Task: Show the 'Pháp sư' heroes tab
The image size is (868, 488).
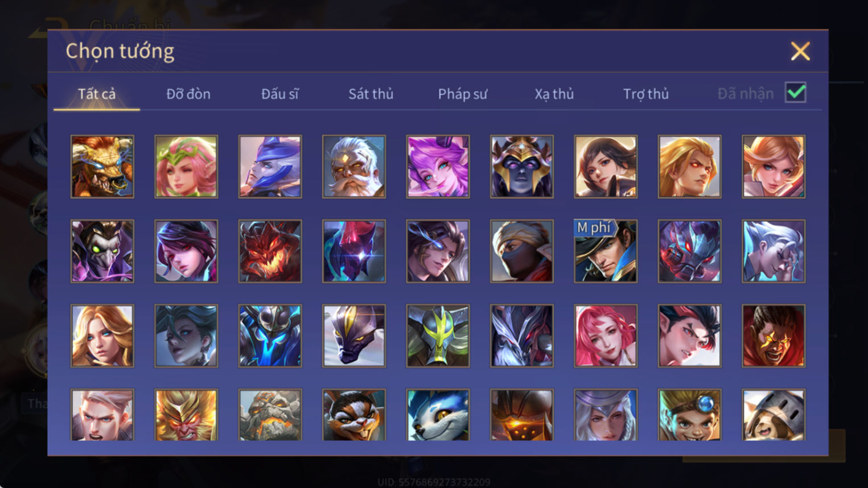Action: [463, 94]
